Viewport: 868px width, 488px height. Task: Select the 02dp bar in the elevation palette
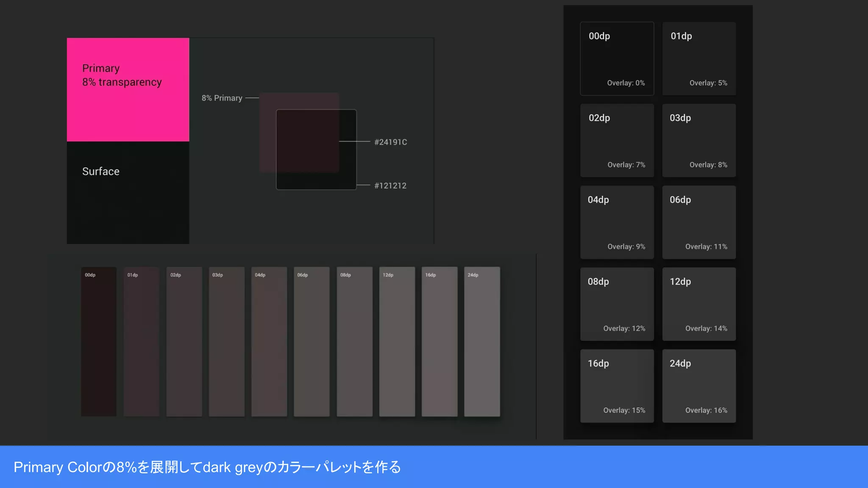tap(184, 341)
